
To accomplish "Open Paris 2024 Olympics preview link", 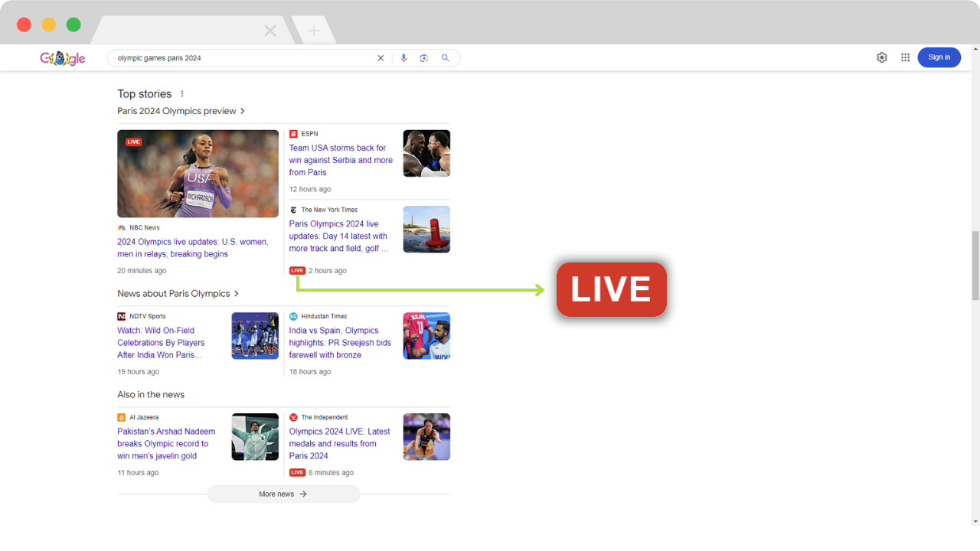I will tap(181, 111).
